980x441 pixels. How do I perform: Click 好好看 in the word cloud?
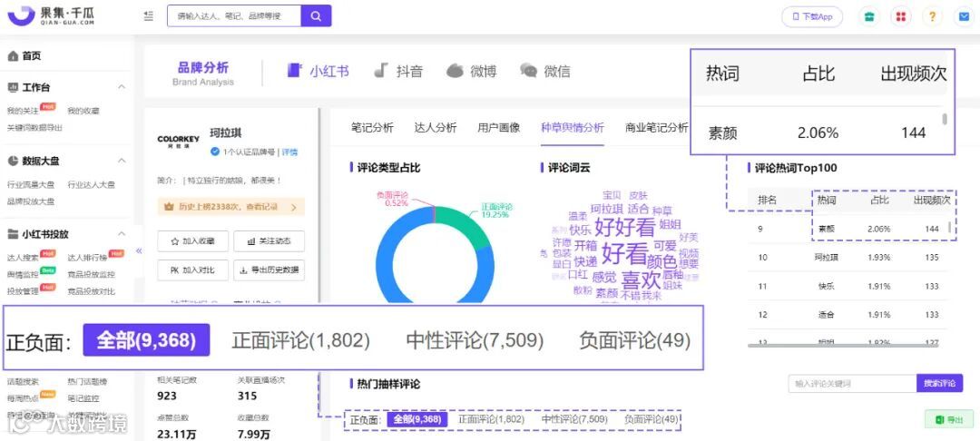(624, 226)
